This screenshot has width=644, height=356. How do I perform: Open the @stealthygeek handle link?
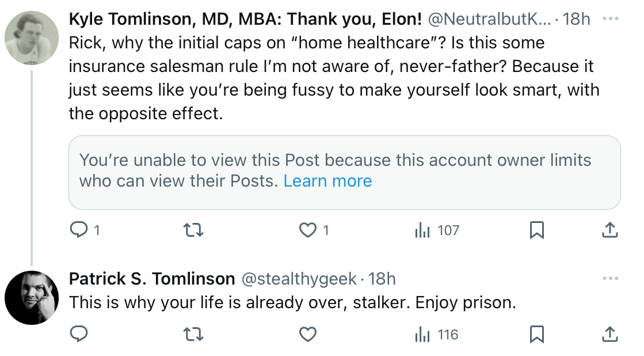pyautogui.click(x=299, y=279)
